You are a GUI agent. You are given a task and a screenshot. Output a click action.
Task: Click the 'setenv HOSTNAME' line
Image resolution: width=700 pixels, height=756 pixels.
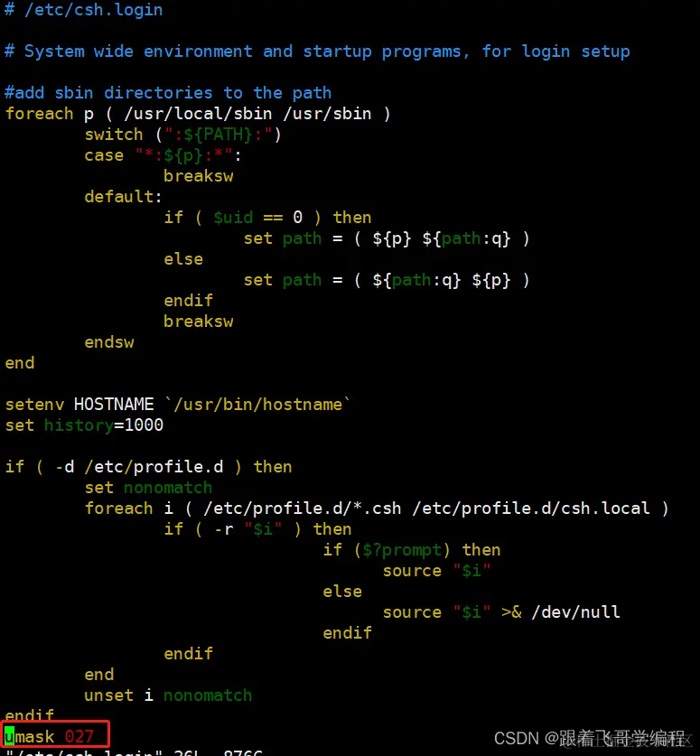pyautogui.click(x=177, y=404)
